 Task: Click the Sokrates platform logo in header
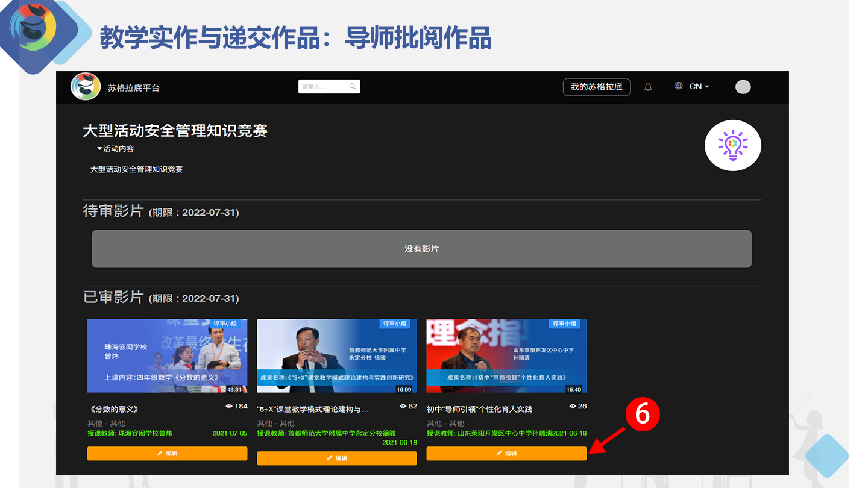(x=86, y=87)
